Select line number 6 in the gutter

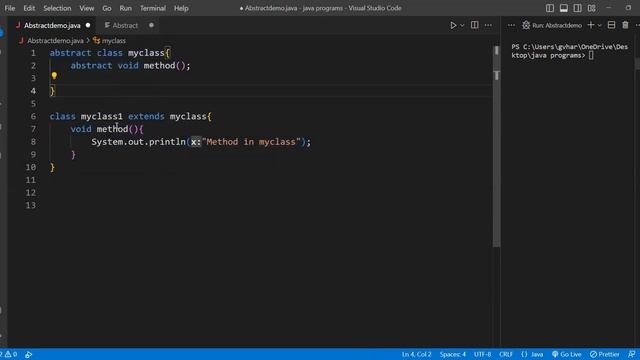pyautogui.click(x=33, y=116)
